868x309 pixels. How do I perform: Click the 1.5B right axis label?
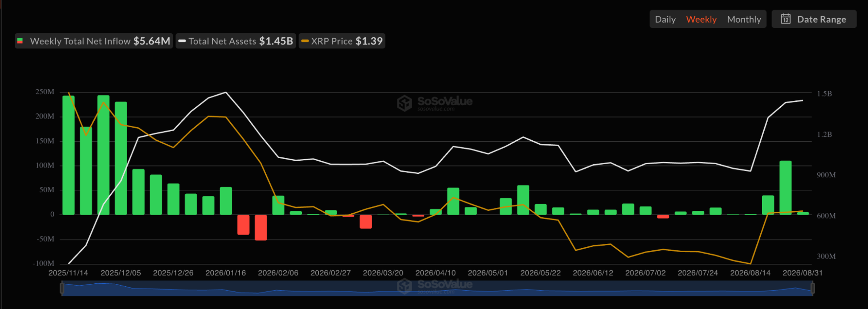coord(825,94)
